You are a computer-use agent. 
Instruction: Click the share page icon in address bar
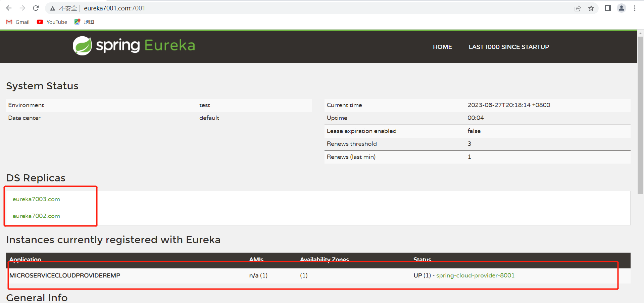coord(578,8)
